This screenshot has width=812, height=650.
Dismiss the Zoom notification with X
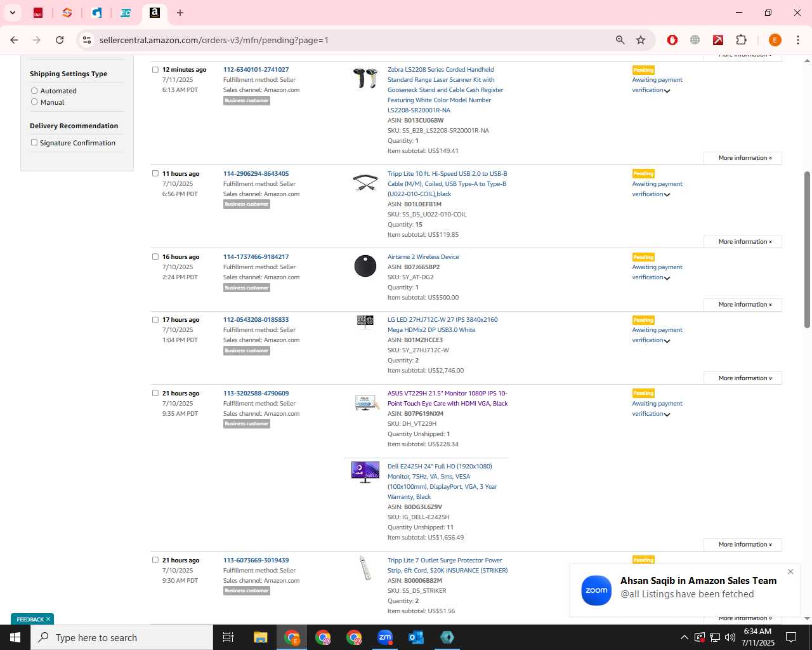(x=790, y=571)
